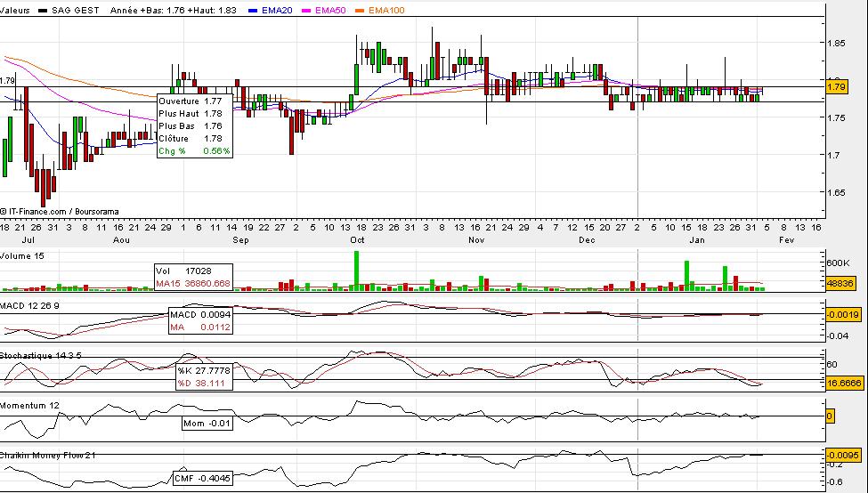
Task: Click the Jan month label on time axis
Action: click(696, 240)
